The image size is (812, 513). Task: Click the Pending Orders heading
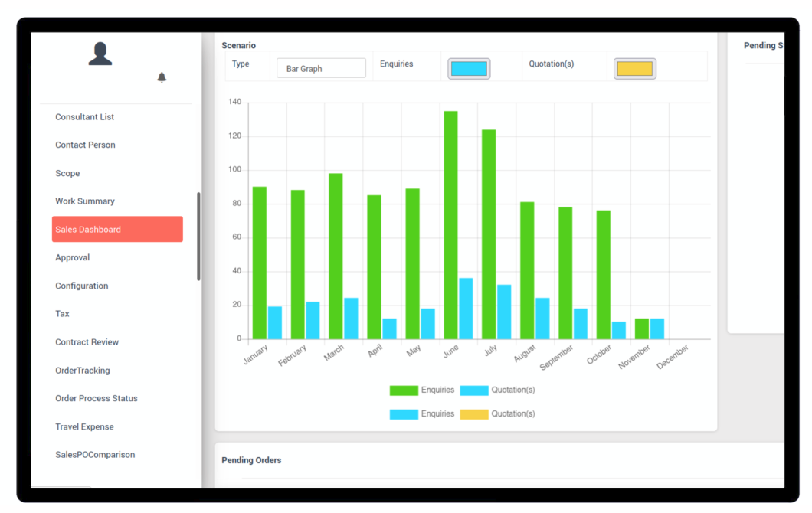click(251, 460)
